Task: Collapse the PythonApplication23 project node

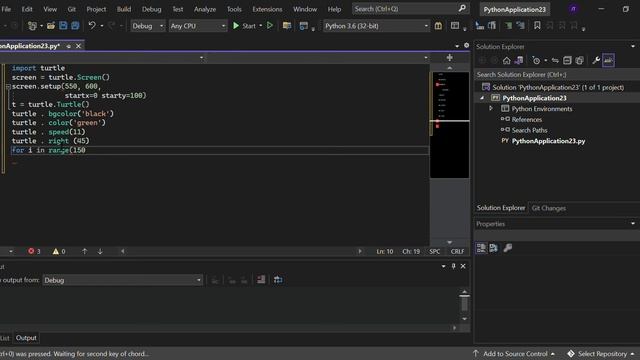Action: pos(482,98)
